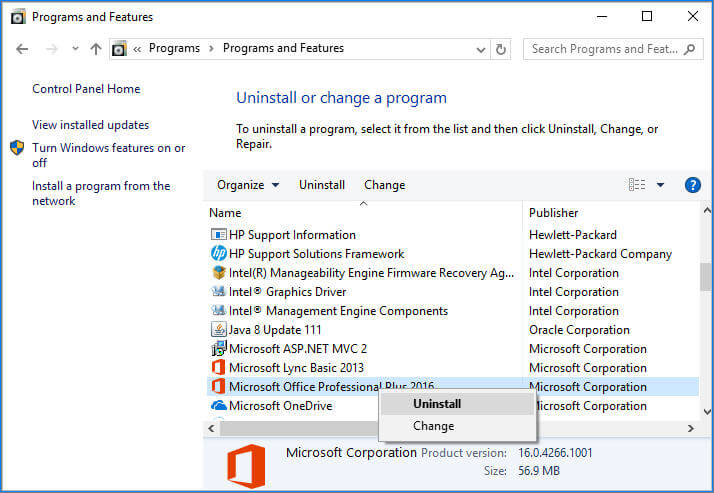Click Uninstall in the toolbar
Image resolution: width=714 pixels, height=493 pixels.
pos(322,185)
